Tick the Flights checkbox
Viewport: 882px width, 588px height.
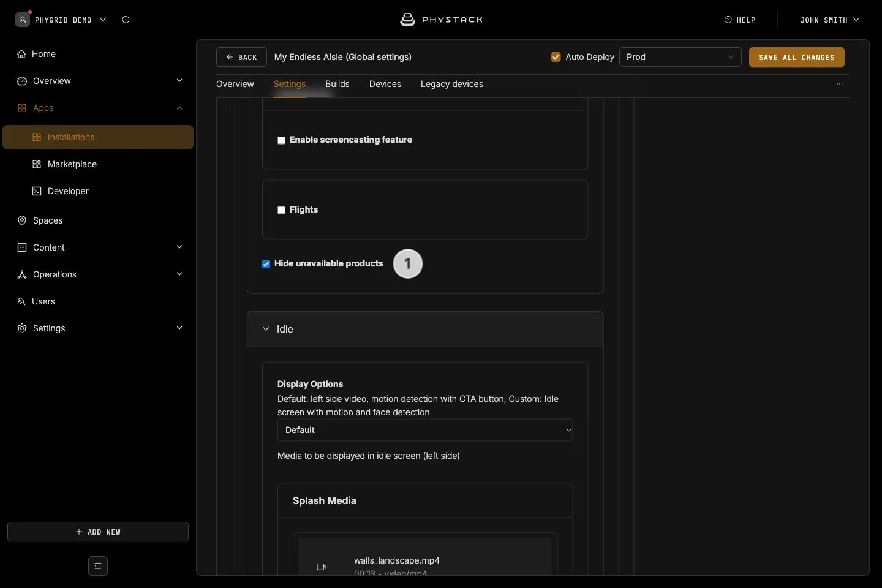pos(281,210)
